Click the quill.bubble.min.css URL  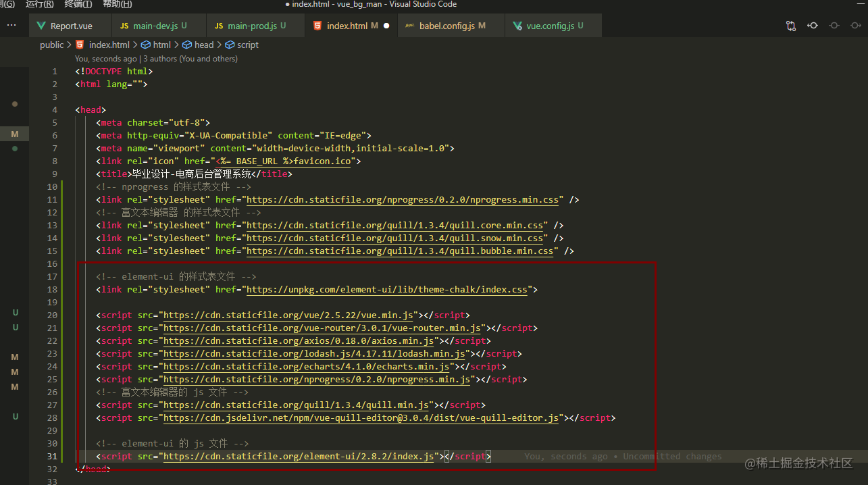(400, 251)
